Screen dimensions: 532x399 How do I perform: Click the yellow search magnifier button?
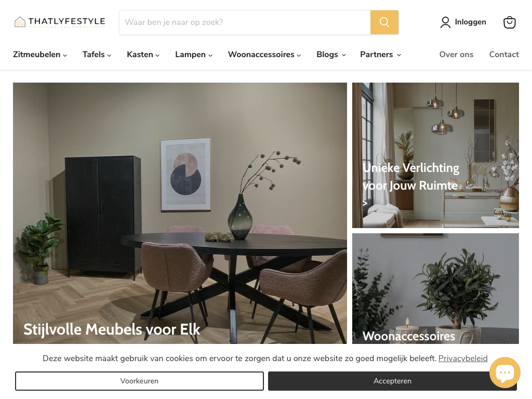click(x=384, y=22)
